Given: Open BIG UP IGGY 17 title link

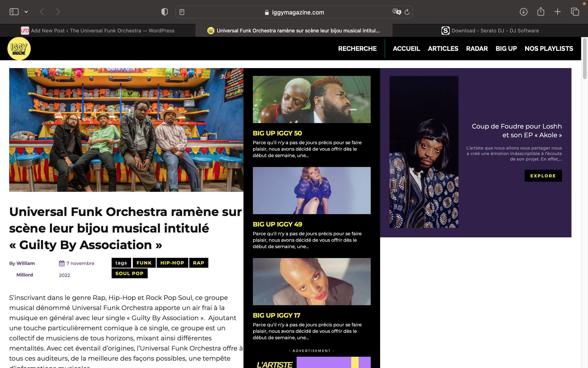Looking at the screenshot, I should 276,315.
